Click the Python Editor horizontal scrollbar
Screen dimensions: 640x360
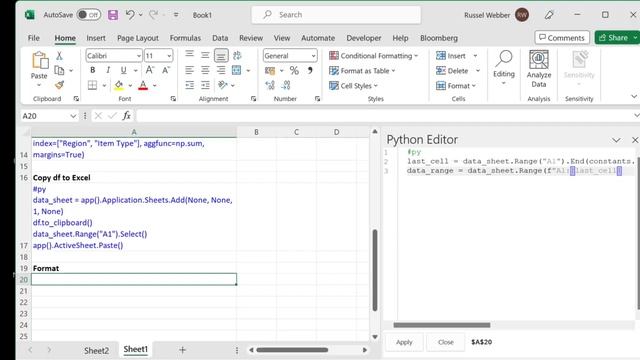(442, 325)
